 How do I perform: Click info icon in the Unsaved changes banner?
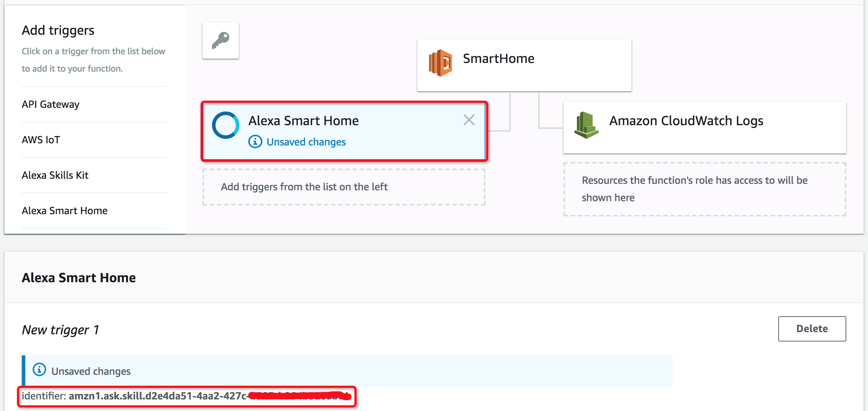(39, 370)
